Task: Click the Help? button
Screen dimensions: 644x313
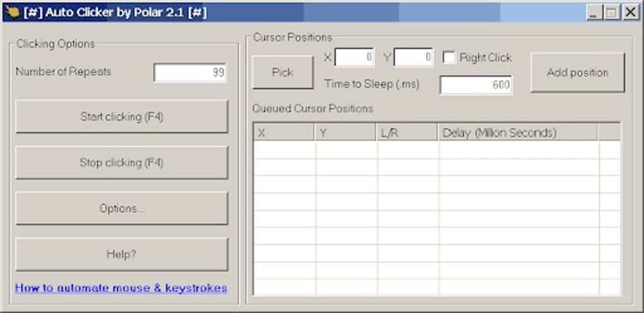Action: tap(122, 254)
